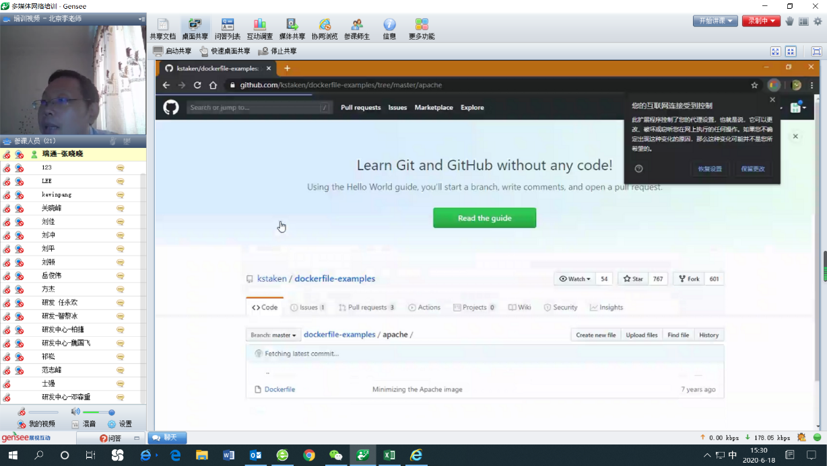Open 更多功能 more functions
827x466 pixels.
421,28
